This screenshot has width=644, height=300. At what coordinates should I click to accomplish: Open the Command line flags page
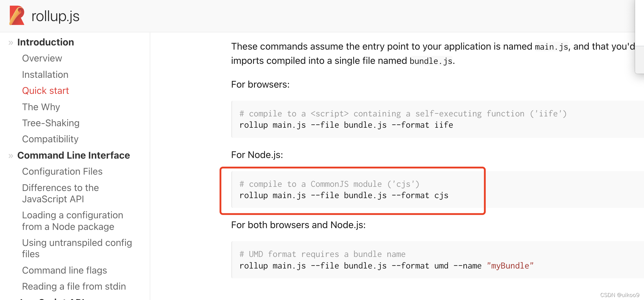(64, 270)
